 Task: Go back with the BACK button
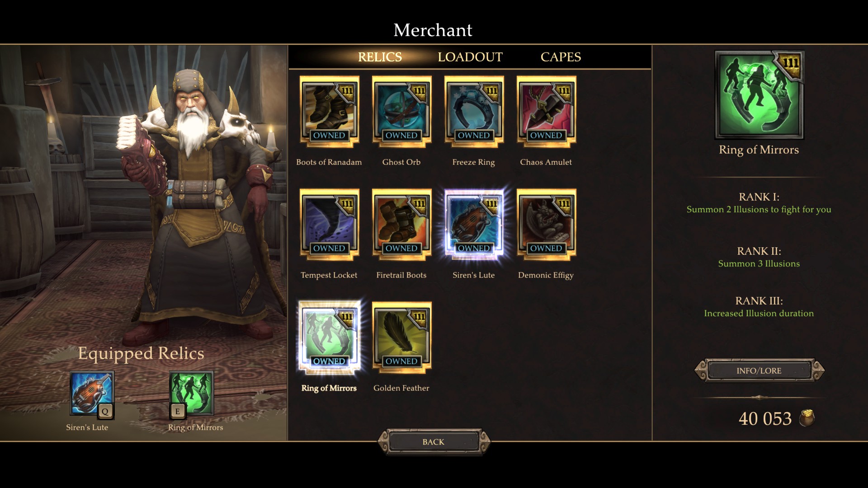click(x=434, y=442)
